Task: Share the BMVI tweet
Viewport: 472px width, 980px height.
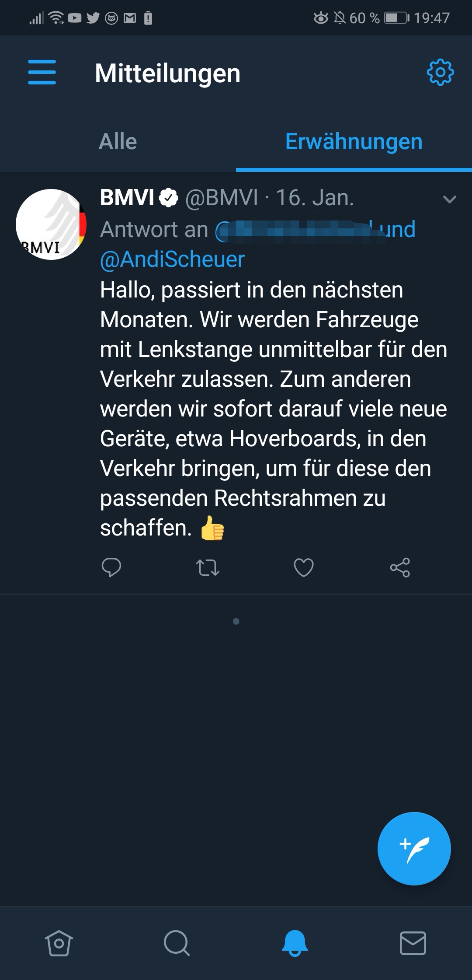Action: coord(400,567)
